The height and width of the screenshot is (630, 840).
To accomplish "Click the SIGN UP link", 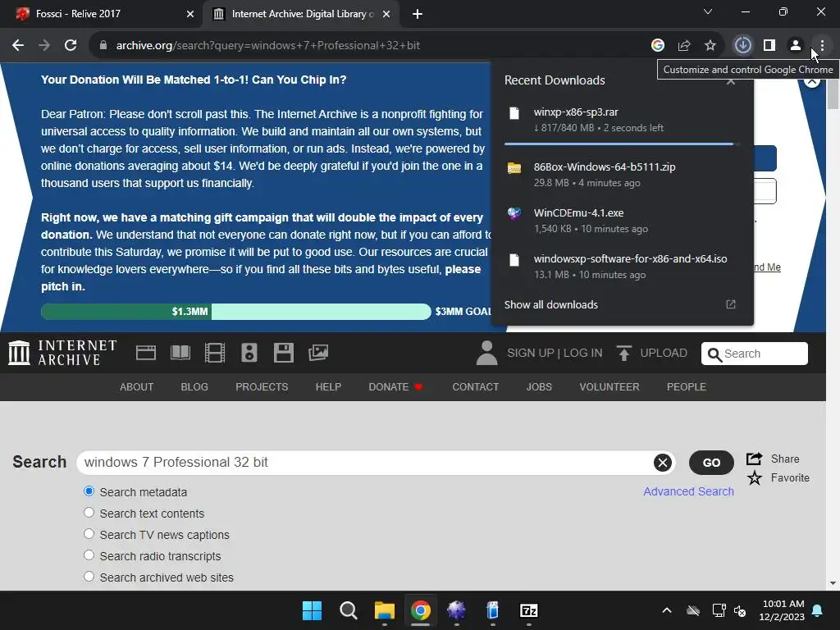I will pyautogui.click(x=531, y=353).
